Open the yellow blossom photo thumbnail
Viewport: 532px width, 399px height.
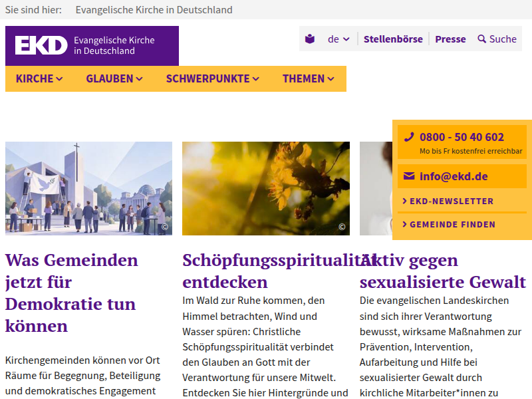(265, 188)
